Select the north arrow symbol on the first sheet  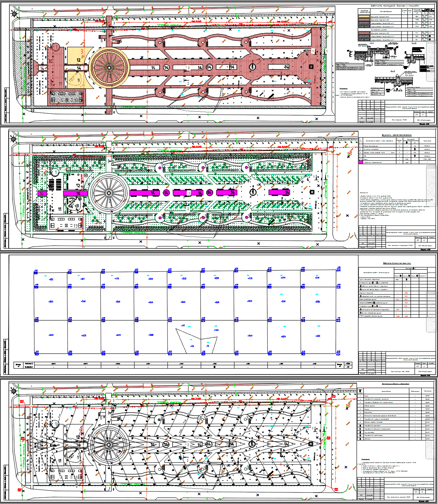coord(14,14)
